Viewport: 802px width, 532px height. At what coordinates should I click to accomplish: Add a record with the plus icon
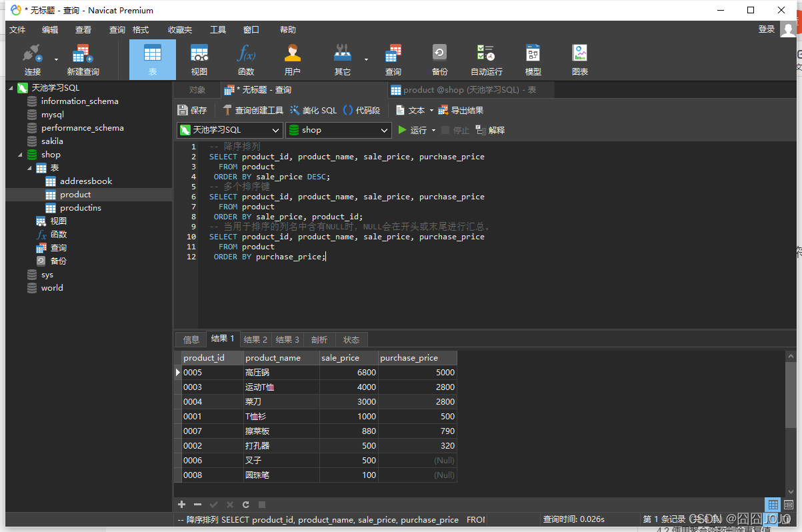tap(181, 505)
